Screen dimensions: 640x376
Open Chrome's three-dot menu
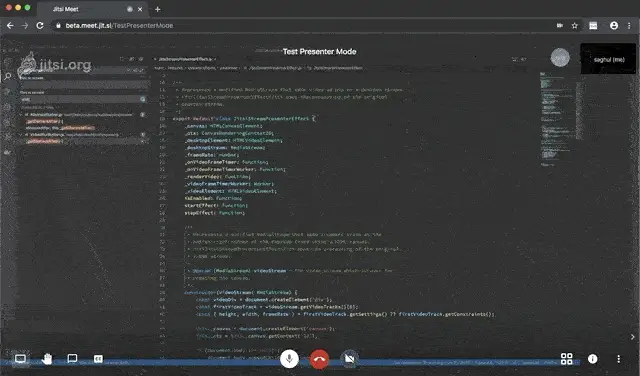(x=629, y=25)
